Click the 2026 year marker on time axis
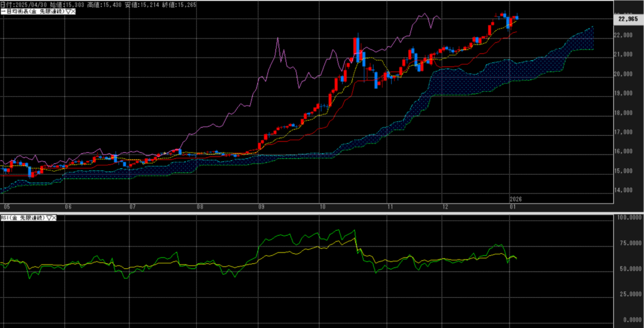 [x=516, y=199]
